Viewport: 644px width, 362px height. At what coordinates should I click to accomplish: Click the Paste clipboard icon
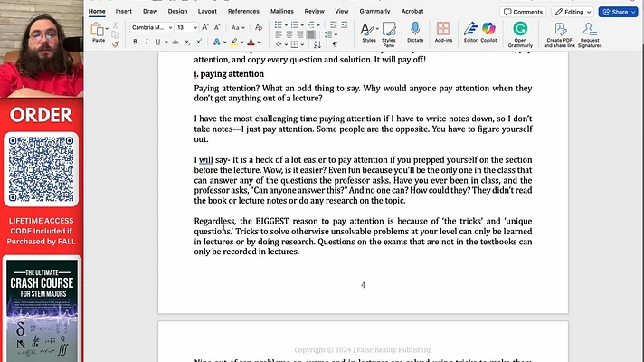98,30
